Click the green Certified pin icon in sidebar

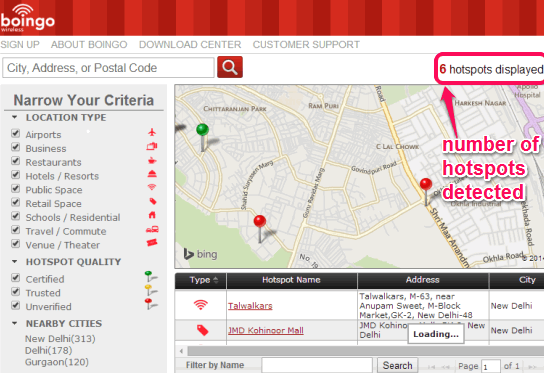click(x=151, y=277)
